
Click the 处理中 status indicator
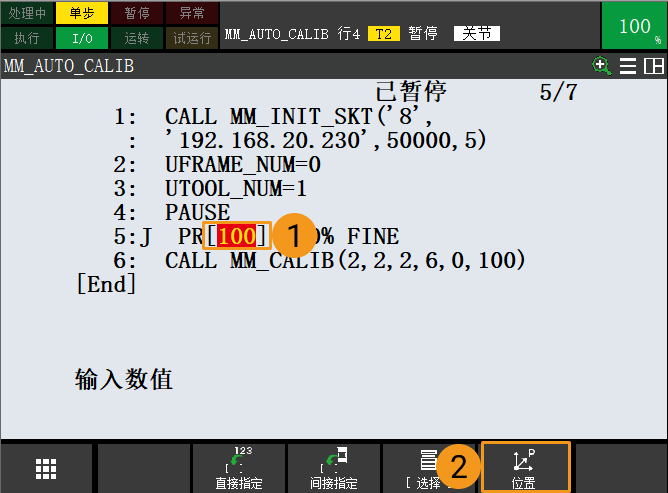[27, 13]
